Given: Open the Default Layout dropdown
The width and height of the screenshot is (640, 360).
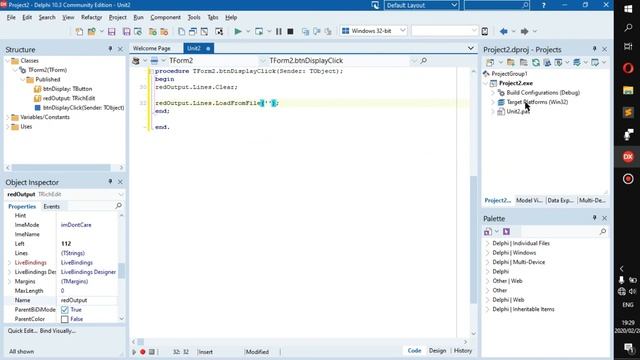Looking at the screenshot, I should (453, 5).
